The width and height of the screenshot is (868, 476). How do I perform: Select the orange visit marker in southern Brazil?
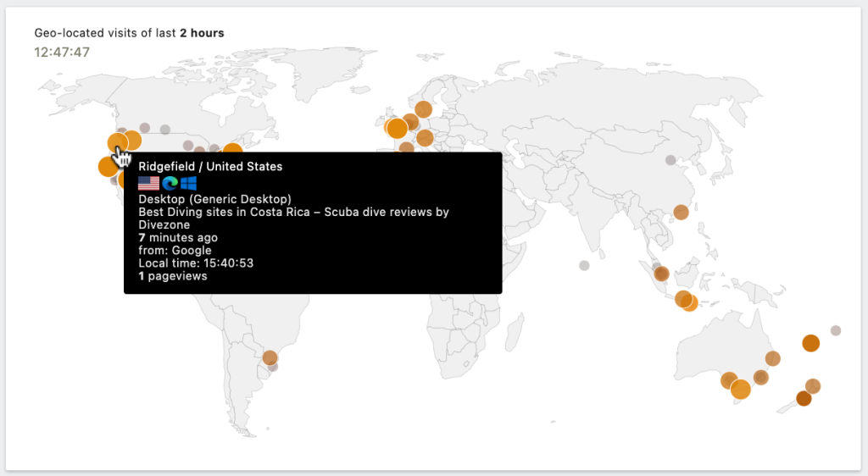[270, 357]
